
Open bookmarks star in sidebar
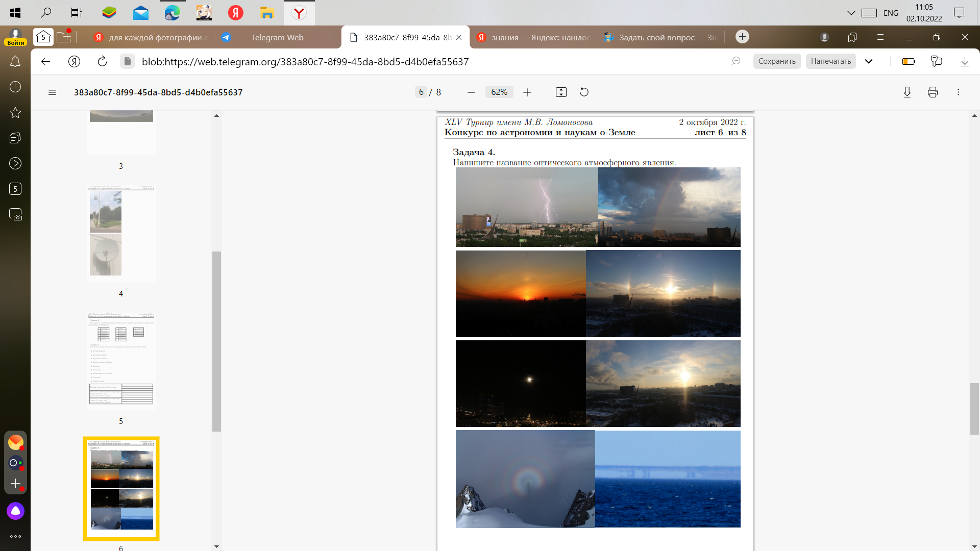[15, 113]
